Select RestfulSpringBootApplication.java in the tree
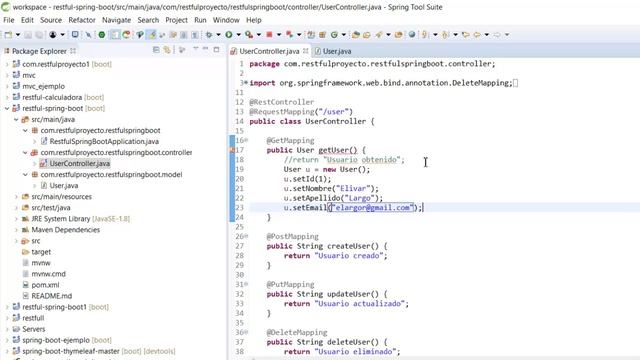Screen dimensions: 640x360 [x=104, y=142]
